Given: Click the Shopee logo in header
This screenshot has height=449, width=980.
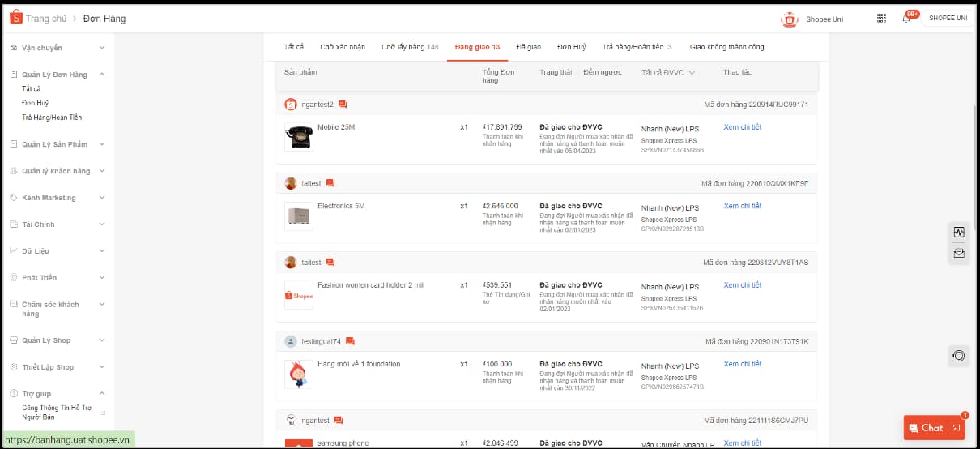Looking at the screenshot, I should [15, 18].
